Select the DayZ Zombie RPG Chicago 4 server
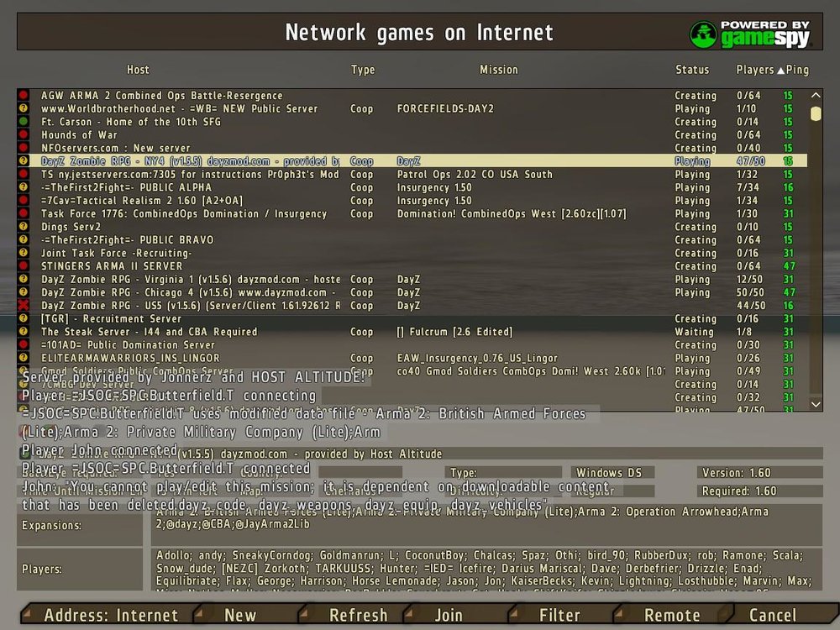Viewport: 840px width, 630px height. (412, 292)
